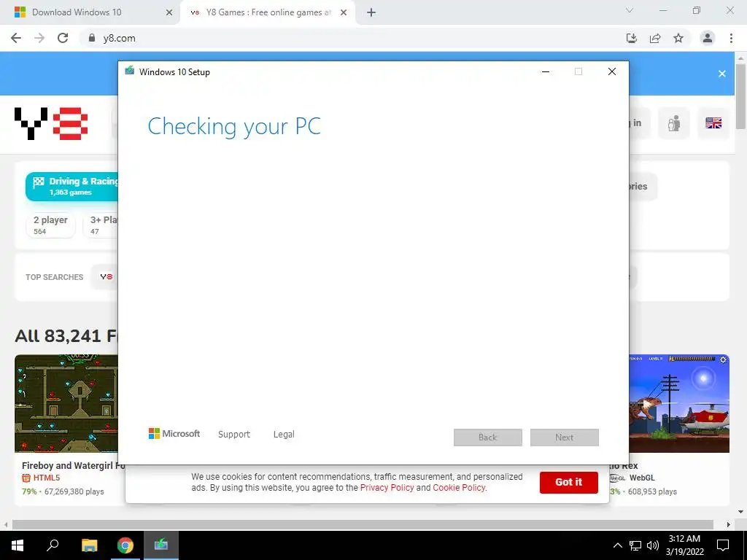Close the Download Windows 10 tab

pyautogui.click(x=169, y=12)
